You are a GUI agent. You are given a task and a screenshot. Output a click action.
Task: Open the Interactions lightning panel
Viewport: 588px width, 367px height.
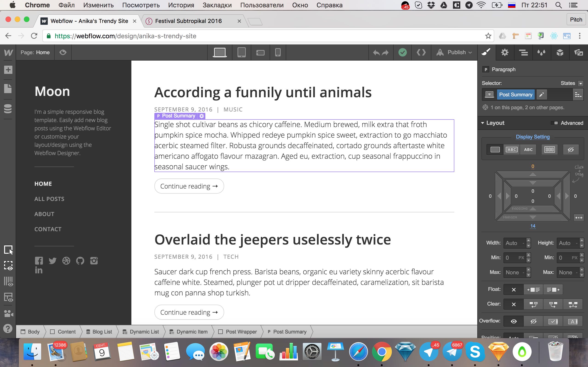(541, 53)
